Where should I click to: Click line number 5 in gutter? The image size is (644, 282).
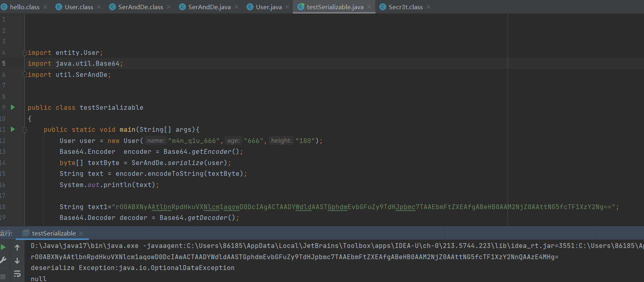pos(4,63)
